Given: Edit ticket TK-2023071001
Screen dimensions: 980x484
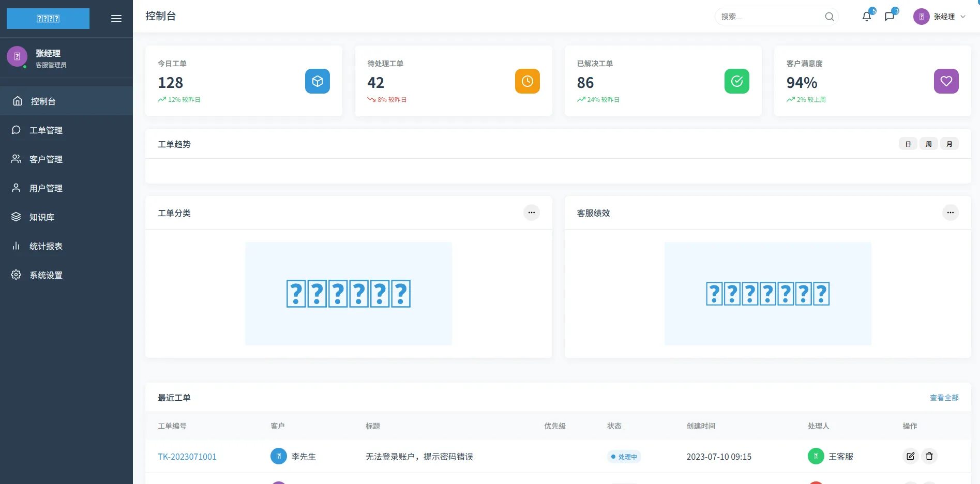Looking at the screenshot, I should point(911,456).
